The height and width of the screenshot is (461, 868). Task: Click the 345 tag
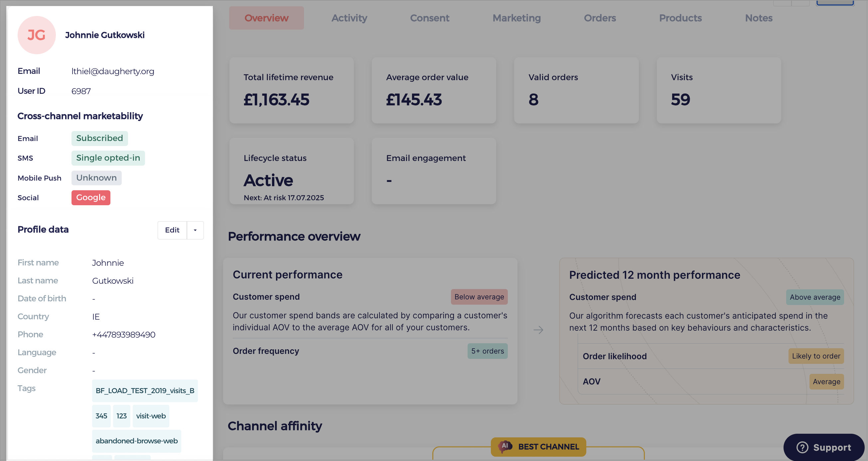click(x=101, y=416)
